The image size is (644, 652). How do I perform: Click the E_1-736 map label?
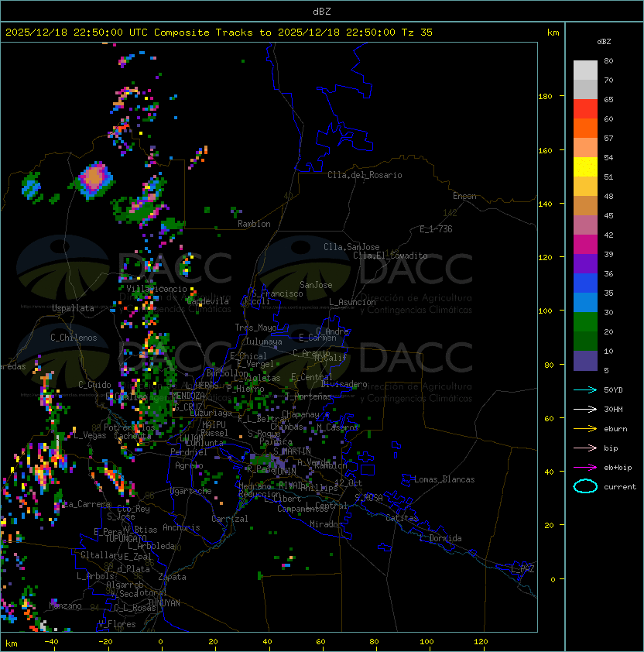436,229
